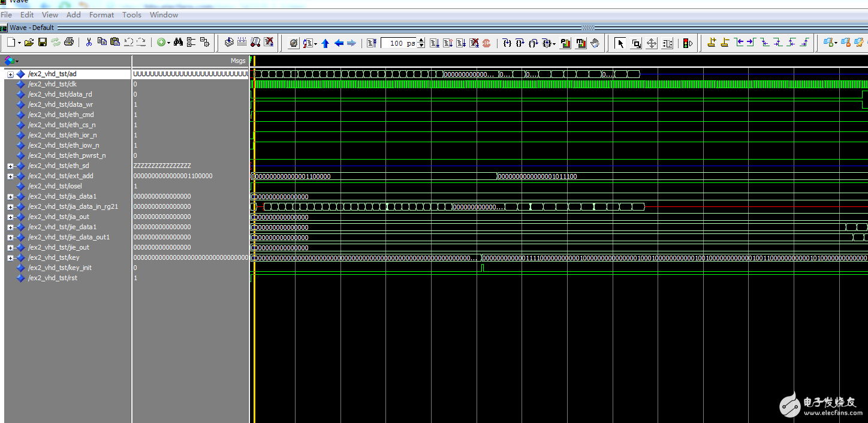This screenshot has height=423, width=868.
Task: Click ext_add value 0000000000000001100000
Action: tap(173, 176)
